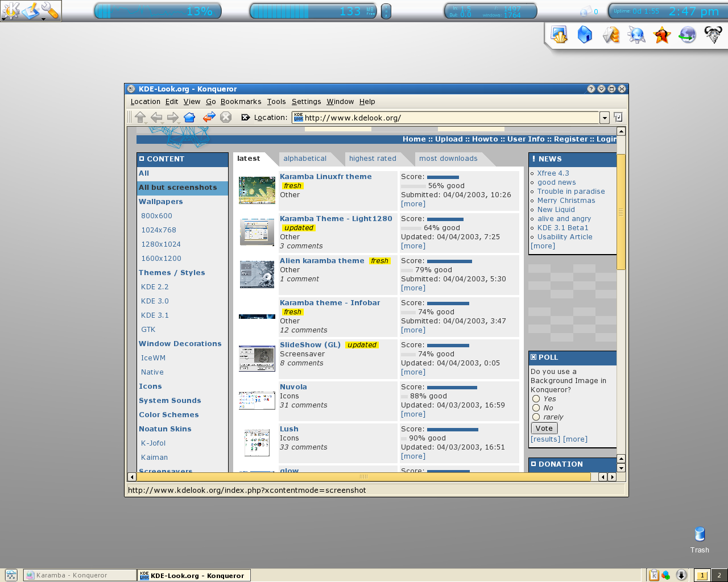This screenshot has height=582, width=728.
Task: Click into the location URL field
Action: (x=446, y=118)
